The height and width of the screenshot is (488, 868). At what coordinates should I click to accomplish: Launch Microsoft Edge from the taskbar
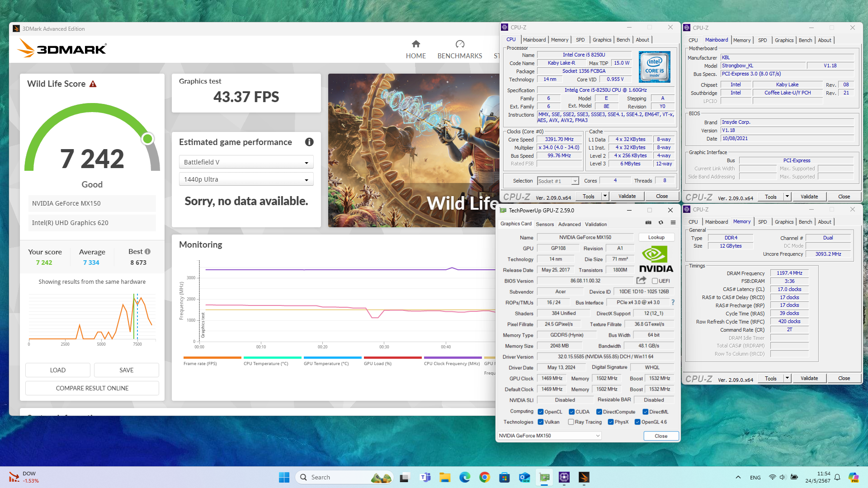[x=465, y=478]
